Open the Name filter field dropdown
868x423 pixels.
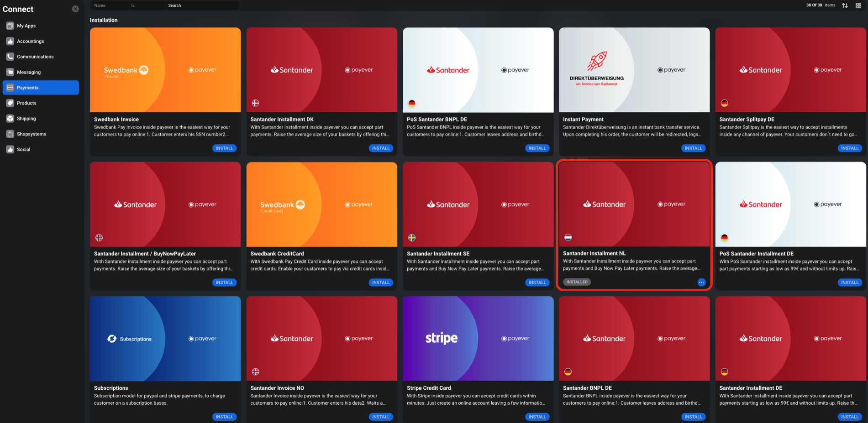point(109,5)
